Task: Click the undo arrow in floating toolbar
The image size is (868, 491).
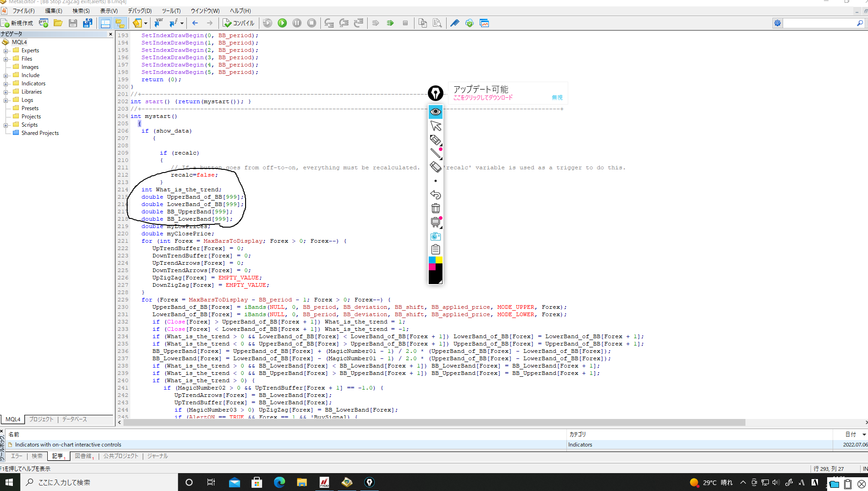Action: click(x=436, y=195)
